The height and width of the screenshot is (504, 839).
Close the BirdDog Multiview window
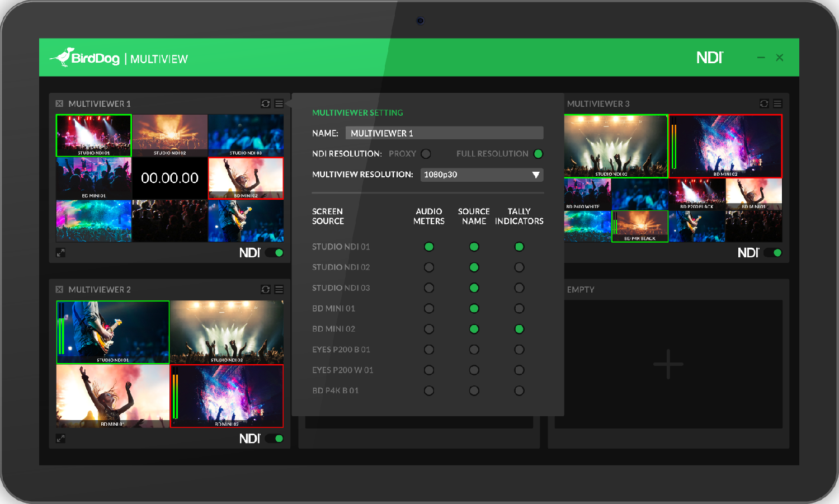pos(780,58)
